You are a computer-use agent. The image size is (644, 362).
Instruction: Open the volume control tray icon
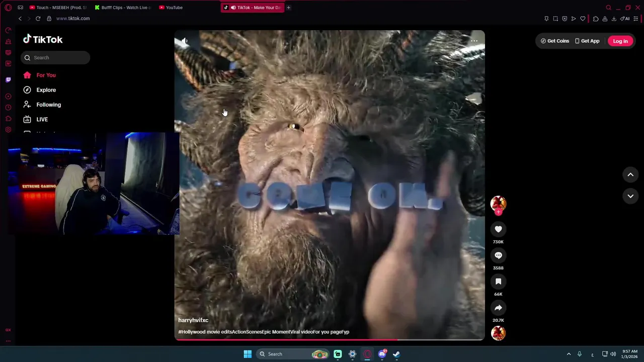[613, 354]
